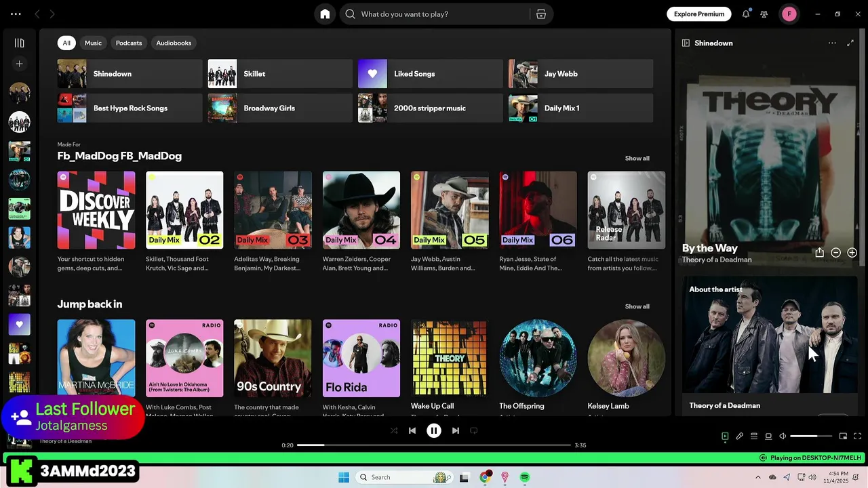Select the Music filter chip
The height and width of the screenshot is (488, 868).
(x=93, y=43)
